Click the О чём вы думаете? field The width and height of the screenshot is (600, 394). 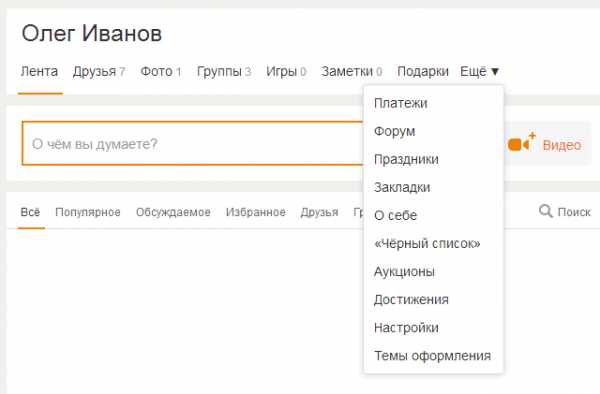pos(193,143)
